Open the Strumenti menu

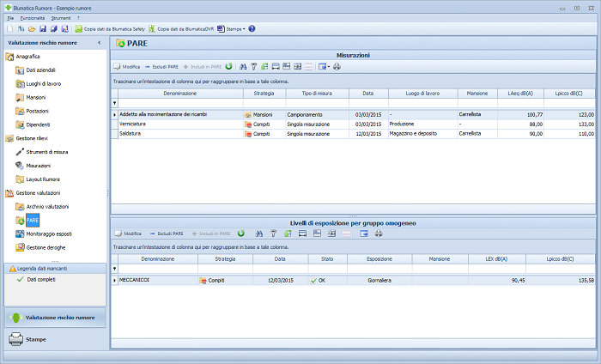click(x=61, y=17)
